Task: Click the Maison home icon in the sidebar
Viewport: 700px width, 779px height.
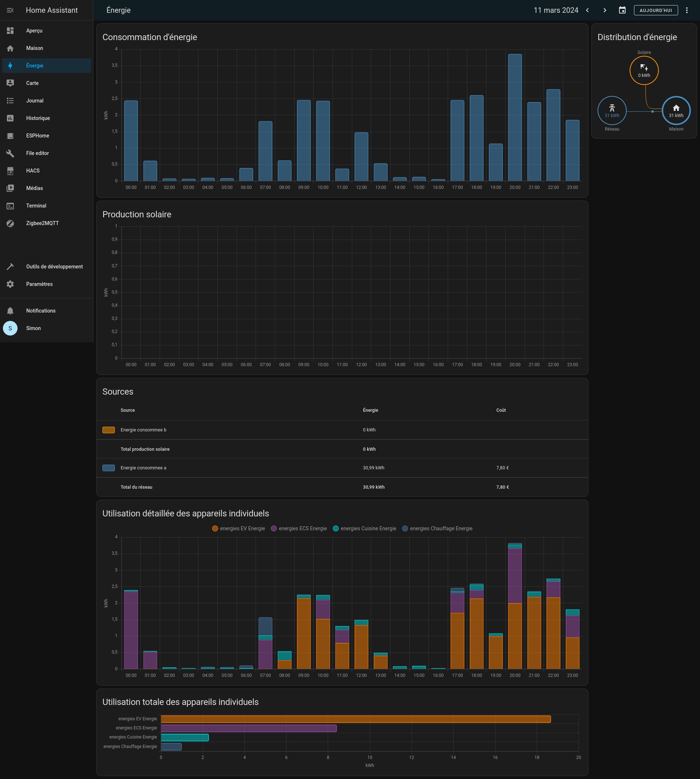Action: (x=10, y=48)
